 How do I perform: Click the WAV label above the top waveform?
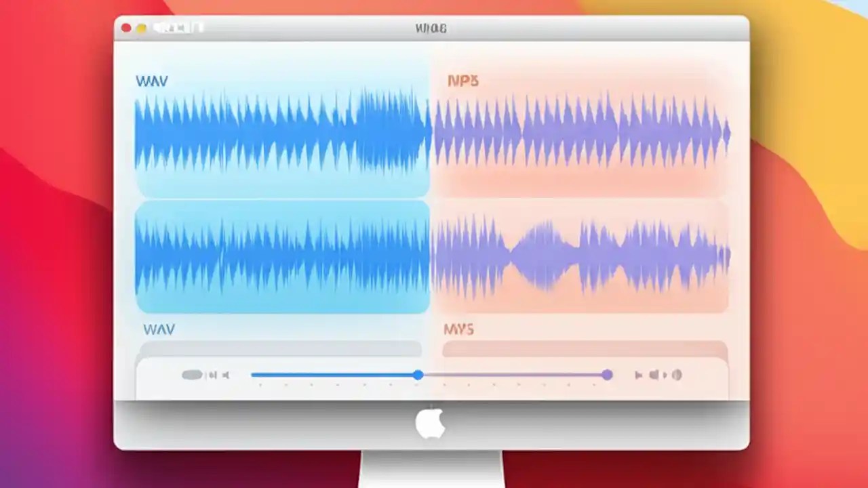pyautogui.click(x=152, y=81)
